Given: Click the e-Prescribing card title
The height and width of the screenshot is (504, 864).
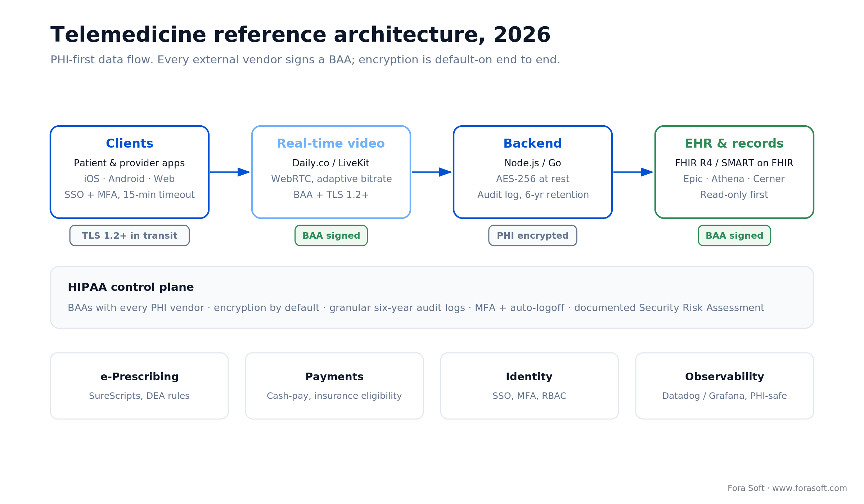Looking at the screenshot, I should [139, 377].
